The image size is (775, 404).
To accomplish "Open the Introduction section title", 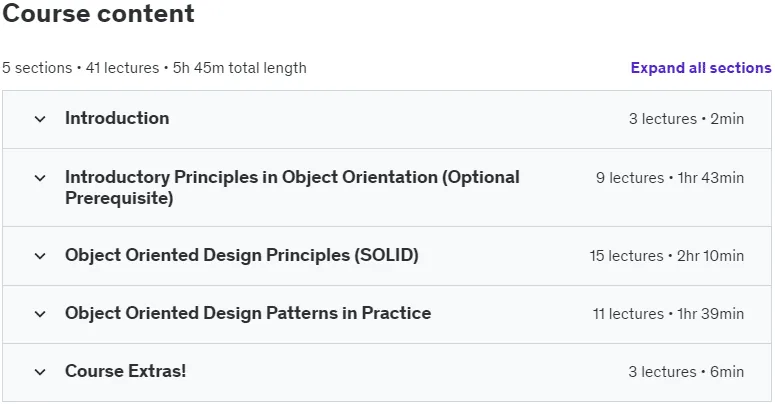I will [x=117, y=118].
